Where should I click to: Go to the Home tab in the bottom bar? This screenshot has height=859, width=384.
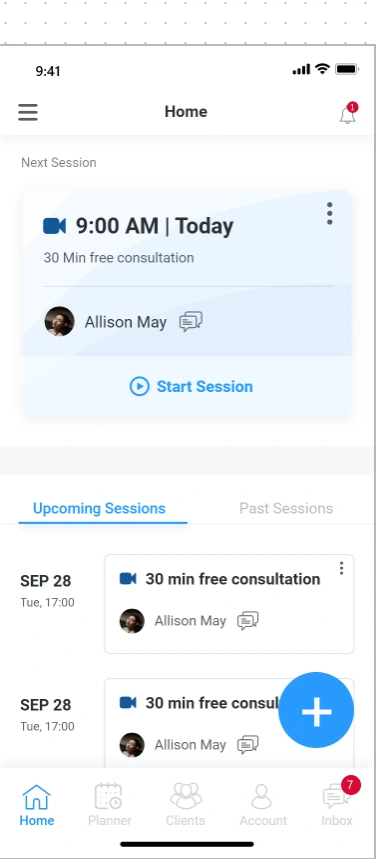[x=37, y=805]
